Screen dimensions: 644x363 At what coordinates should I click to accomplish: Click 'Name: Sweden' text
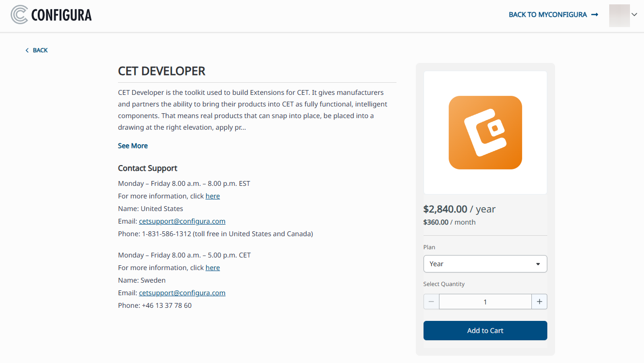[x=142, y=280]
